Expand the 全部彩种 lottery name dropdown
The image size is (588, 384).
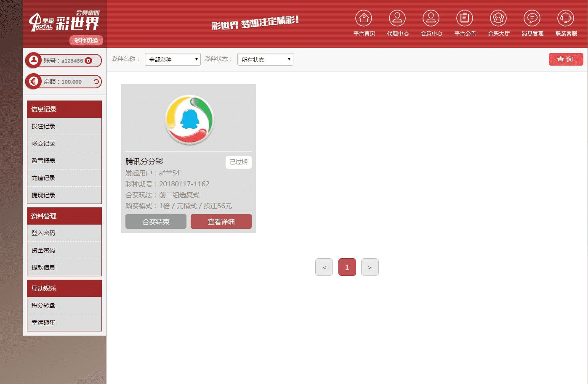pyautogui.click(x=173, y=59)
